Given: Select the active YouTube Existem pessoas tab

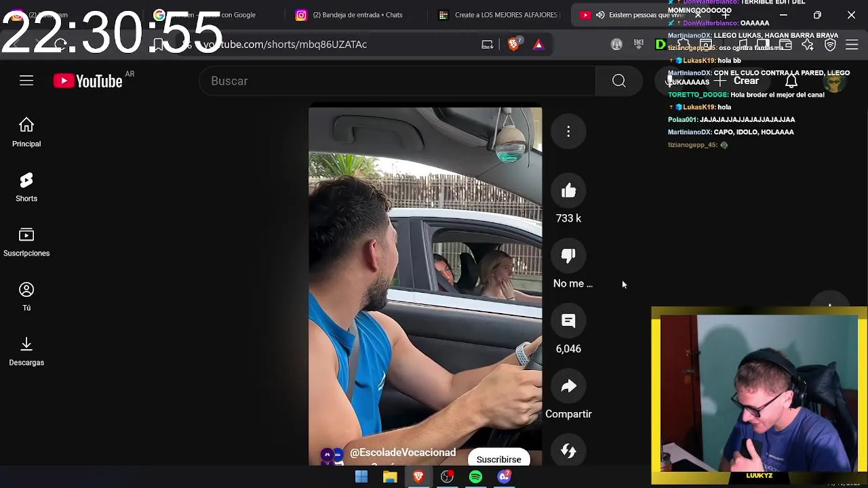Looking at the screenshot, I should [x=637, y=15].
